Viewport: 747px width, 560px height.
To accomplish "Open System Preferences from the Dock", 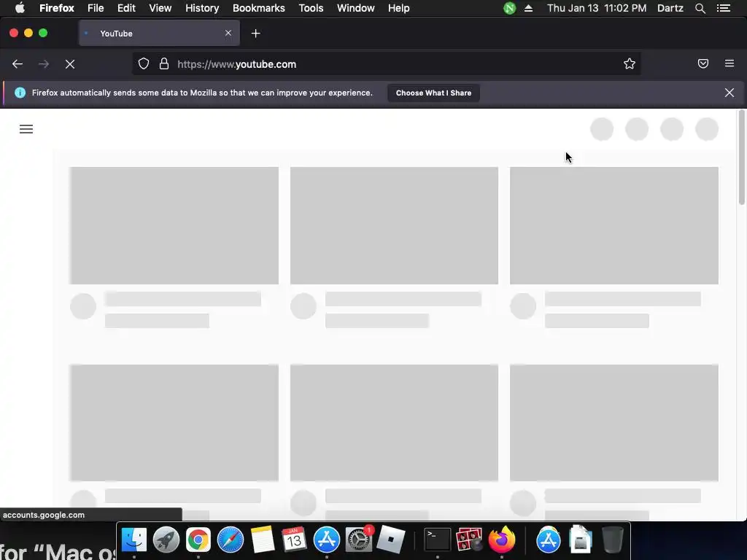I will click(x=359, y=540).
